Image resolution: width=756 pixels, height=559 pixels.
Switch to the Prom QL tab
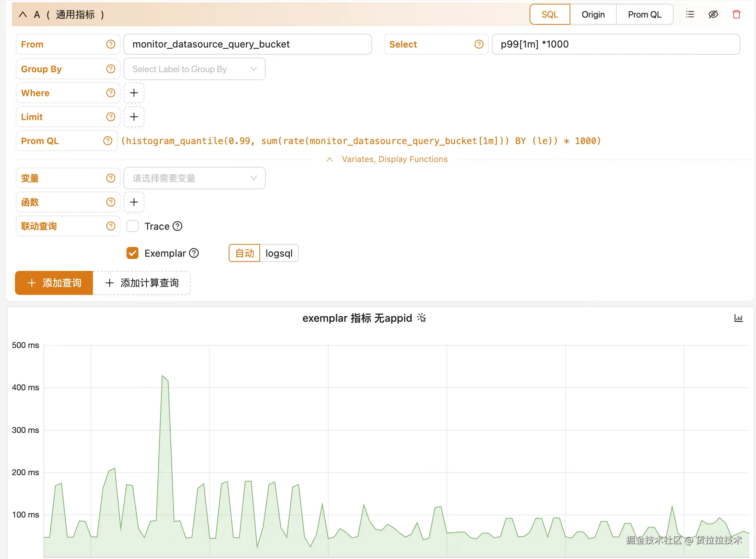coord(644,15)
